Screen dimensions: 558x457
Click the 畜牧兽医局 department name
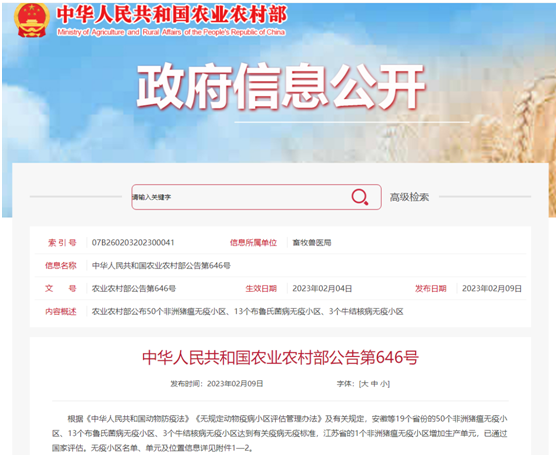[312, 243]
